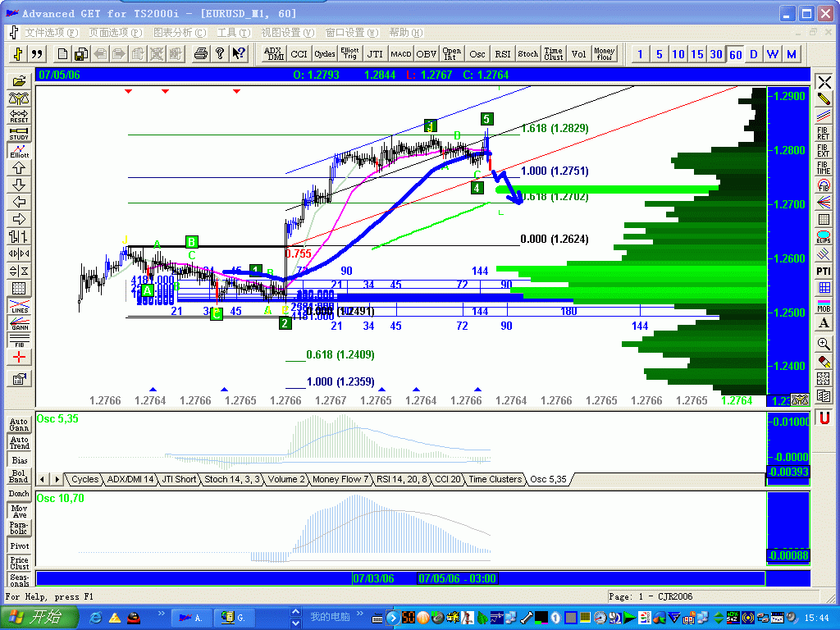Click the RSI indicator button
This screenshot has height=630, width=840.
click(x=503, y=53)
